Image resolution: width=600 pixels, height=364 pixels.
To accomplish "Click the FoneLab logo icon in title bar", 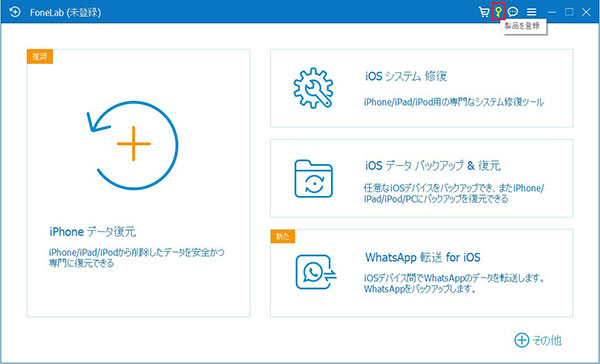I will point(15,12).
